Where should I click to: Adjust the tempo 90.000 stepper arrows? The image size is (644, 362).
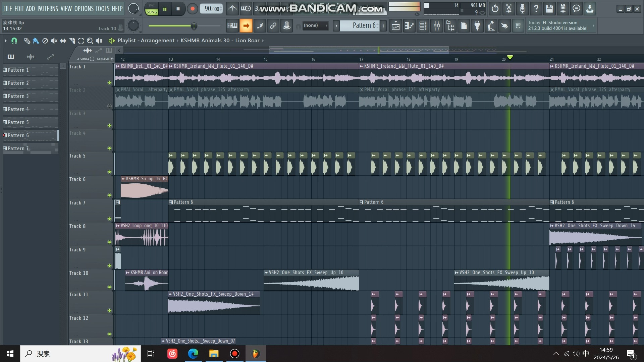pyautogui.click(x=221, y=9)
